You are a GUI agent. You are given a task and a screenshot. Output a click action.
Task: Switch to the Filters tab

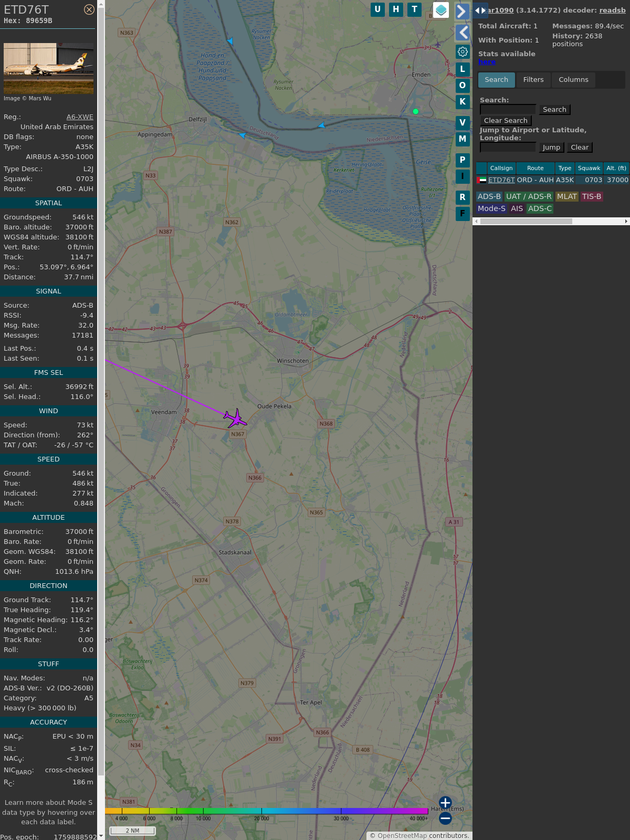[x=533, y=80]
